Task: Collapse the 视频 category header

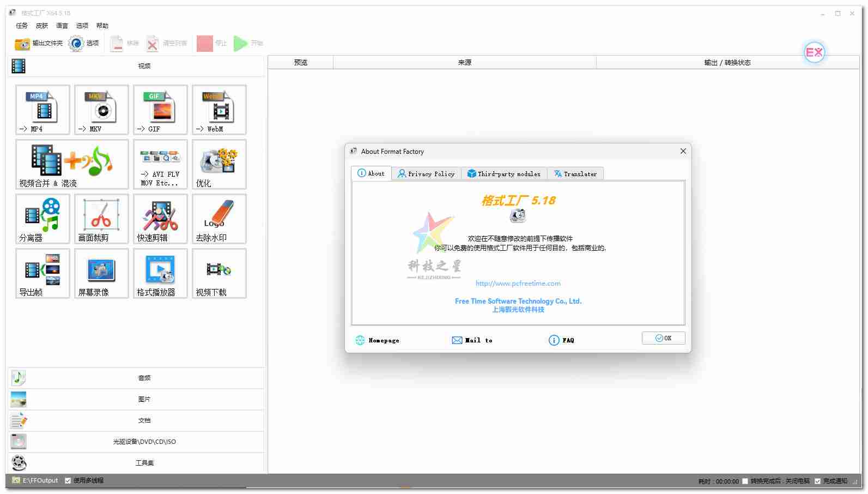Action: 136,66
